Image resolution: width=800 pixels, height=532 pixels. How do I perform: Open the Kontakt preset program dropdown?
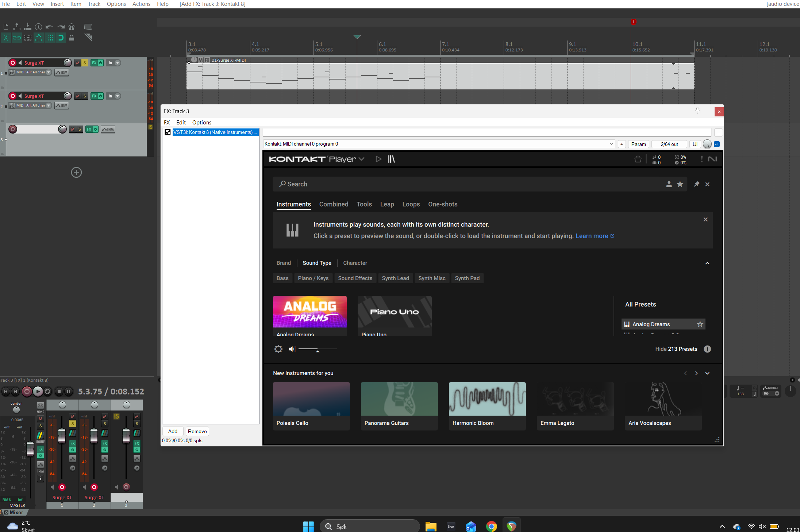pyautogui.click(x=611, y=144)
